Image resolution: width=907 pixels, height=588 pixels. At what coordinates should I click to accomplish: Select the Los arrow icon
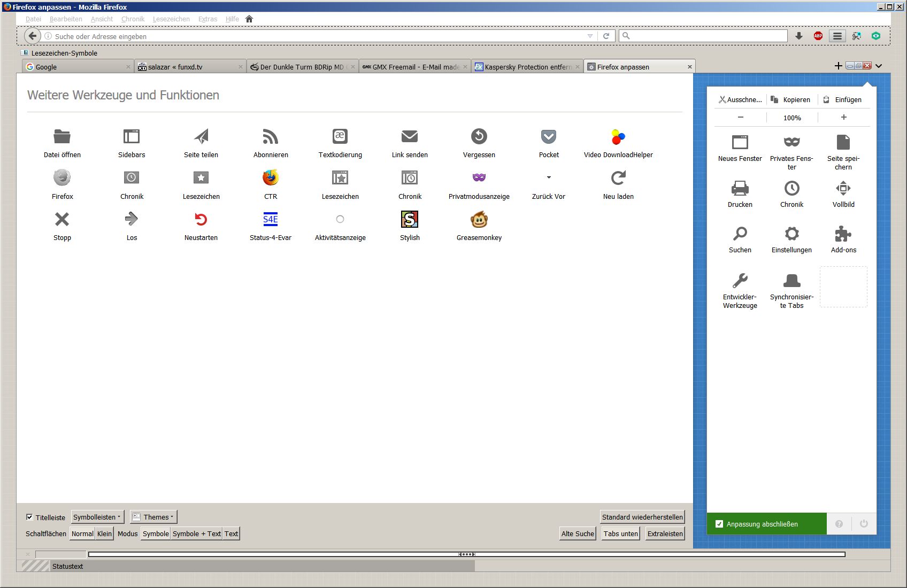[132, 219]
